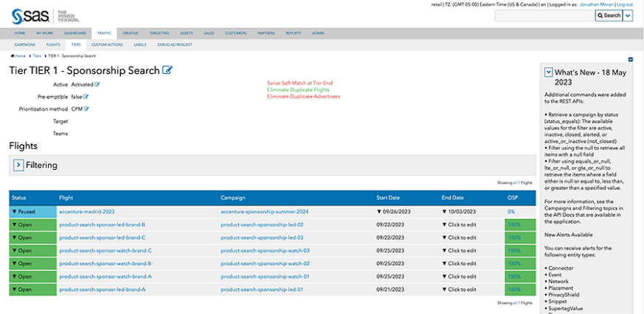
Task: Open flight product-search-sponsor-led-brand-B
Action: [x=103, y=225]
